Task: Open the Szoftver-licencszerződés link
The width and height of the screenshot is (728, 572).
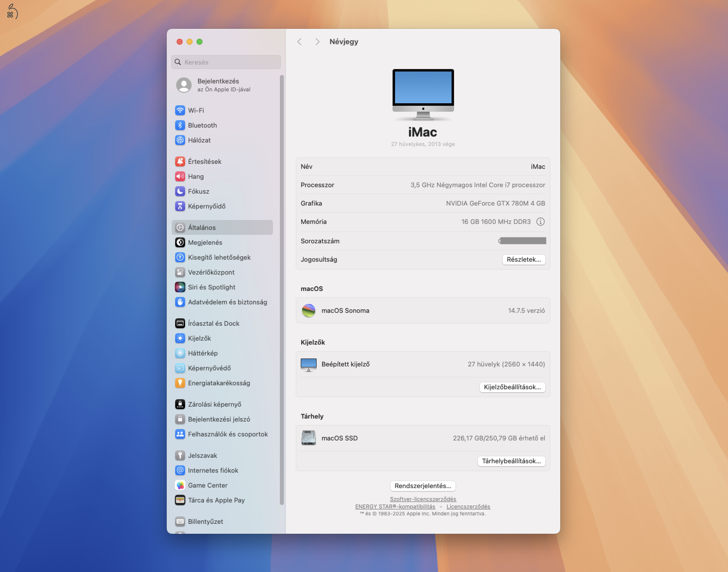Action: 423,499
